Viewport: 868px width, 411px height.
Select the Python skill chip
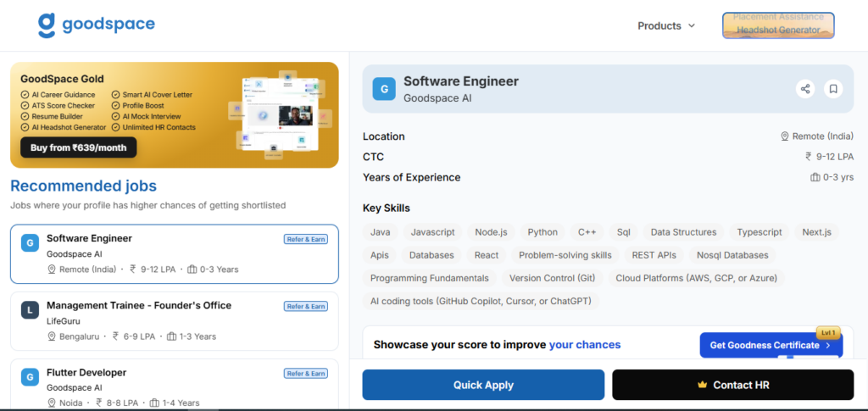point(542,232)
